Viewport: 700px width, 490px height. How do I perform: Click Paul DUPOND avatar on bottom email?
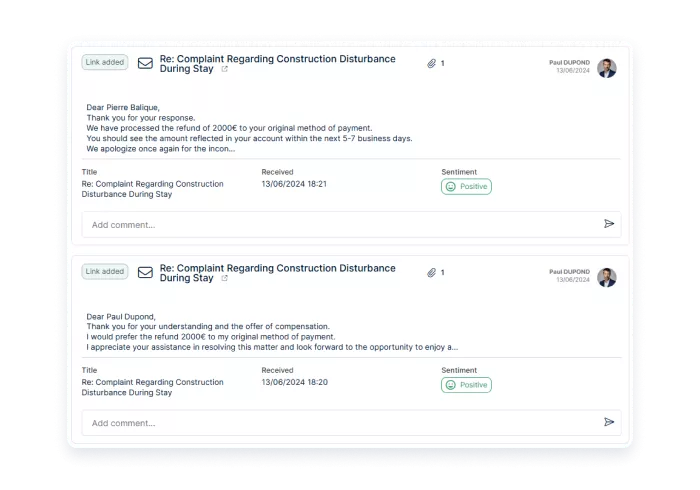click(607, 278)
